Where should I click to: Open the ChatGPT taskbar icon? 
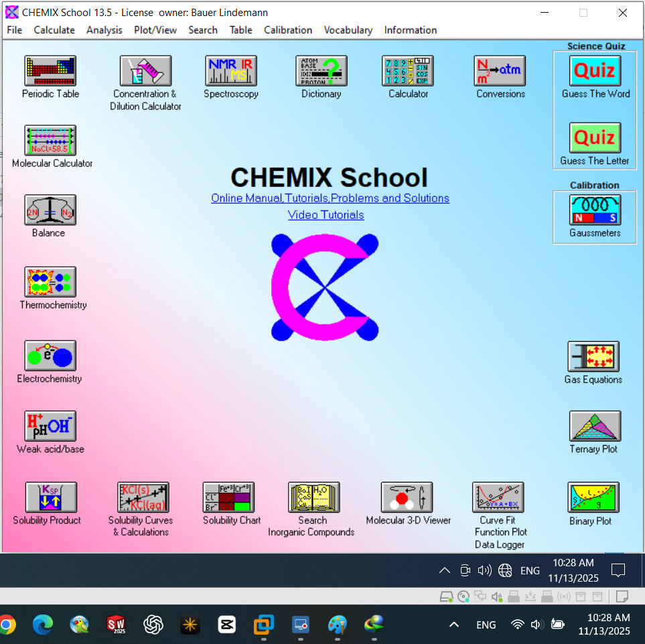[x=153, y=625]
